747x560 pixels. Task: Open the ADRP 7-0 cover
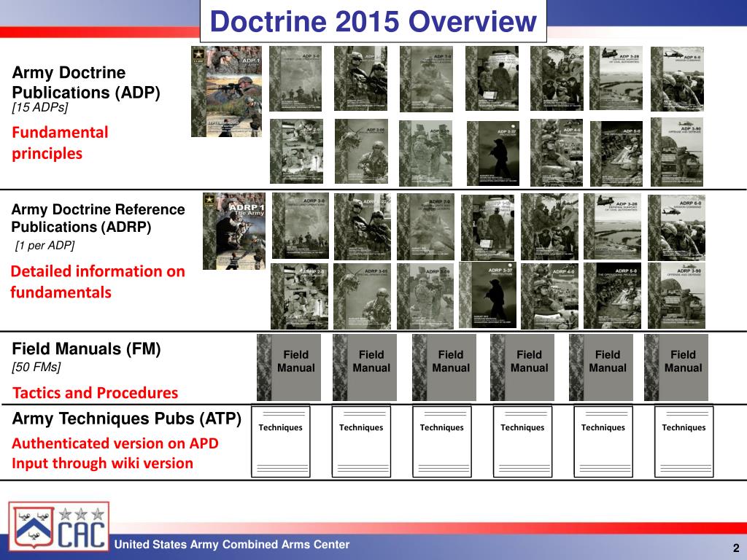(425, 227)
